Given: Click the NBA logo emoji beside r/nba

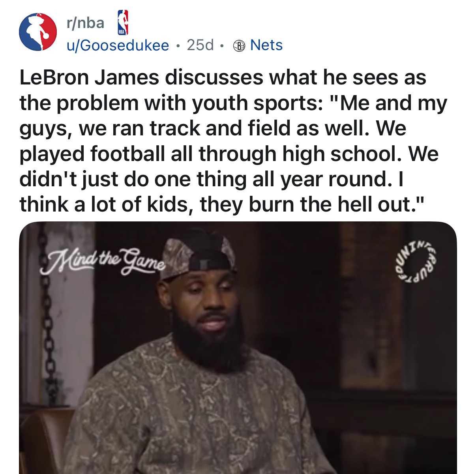Looking at the screenshot, I should coord(123,23).
